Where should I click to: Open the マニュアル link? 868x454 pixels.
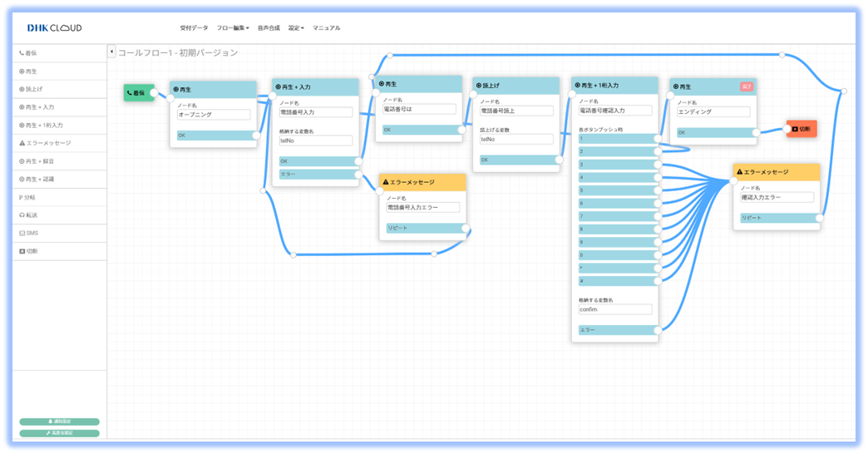pyautogui.click(x=326, y=28)
